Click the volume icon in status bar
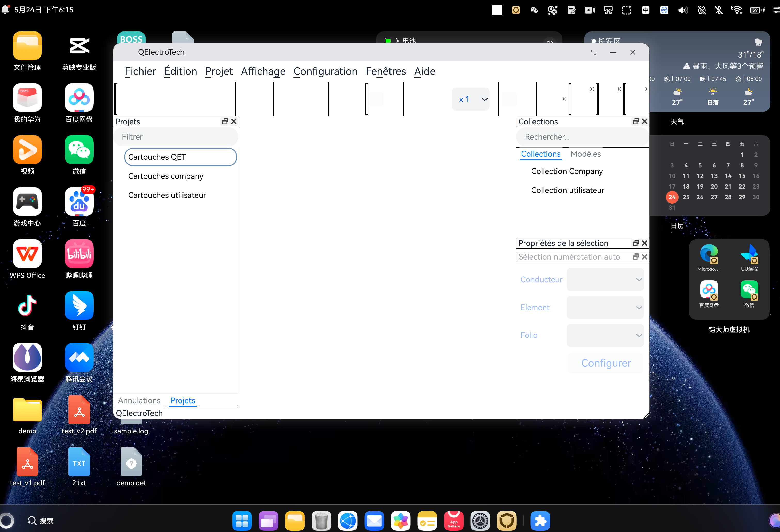This screenshot has width=780, height=532. (683, 10)
